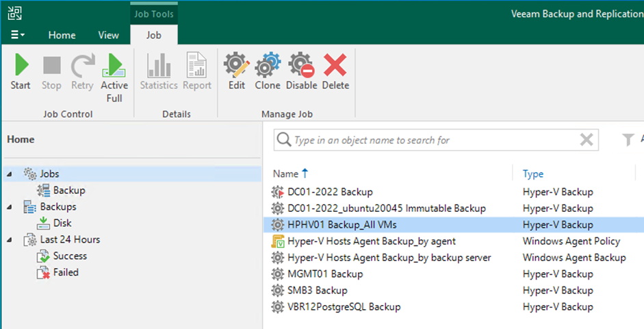
Task: Edit the selected job
Action: coord(237,71)
